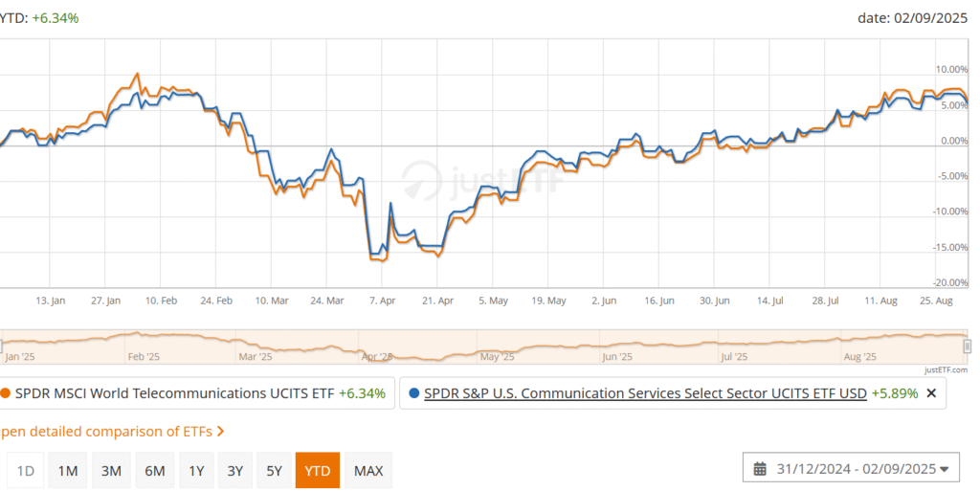The height and width of the screenshot is (491, 980).
Task: Select the 6M time range
Action: (154, 470)
